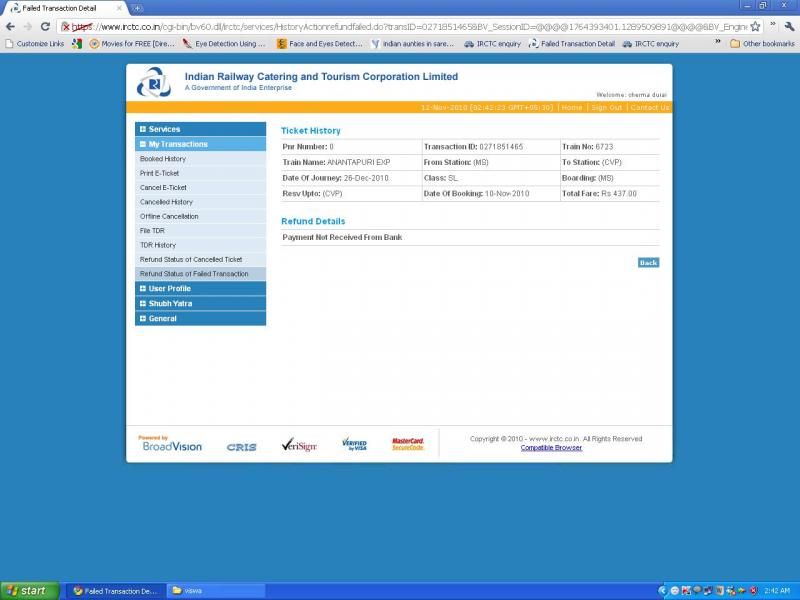Open the Face and Eyes Detect bookmark

click(319, 44)
